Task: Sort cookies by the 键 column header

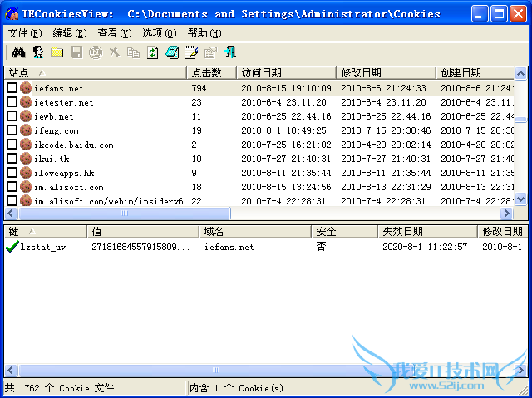Action: point(46,232)
